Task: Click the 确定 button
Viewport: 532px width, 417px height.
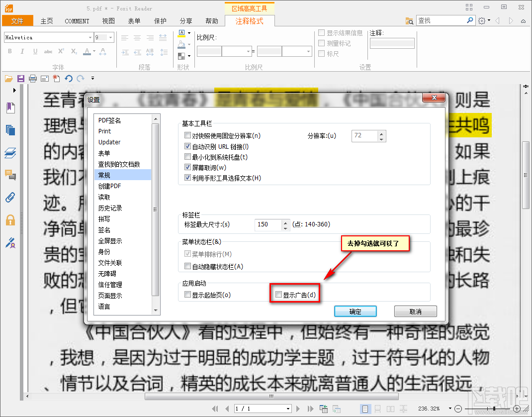Action: (x=355, y=311)
